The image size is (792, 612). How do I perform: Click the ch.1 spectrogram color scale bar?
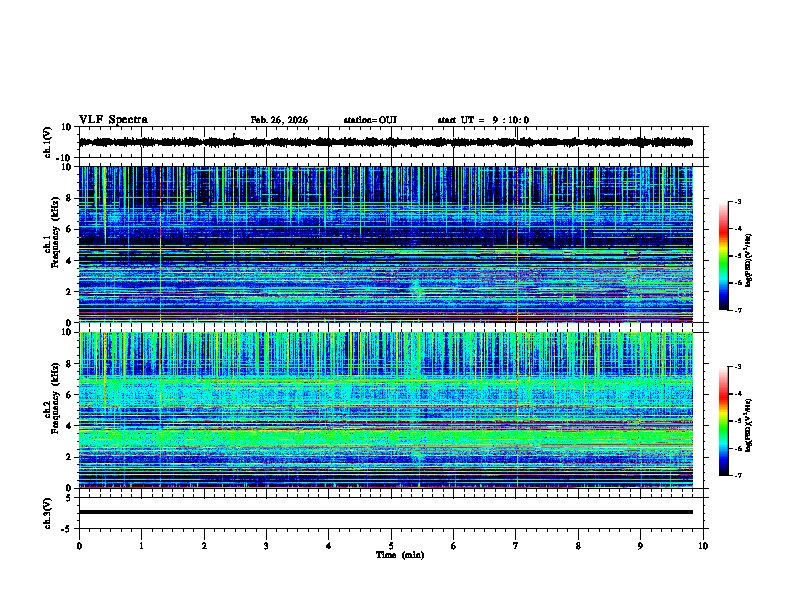click(x=723, y=256)
